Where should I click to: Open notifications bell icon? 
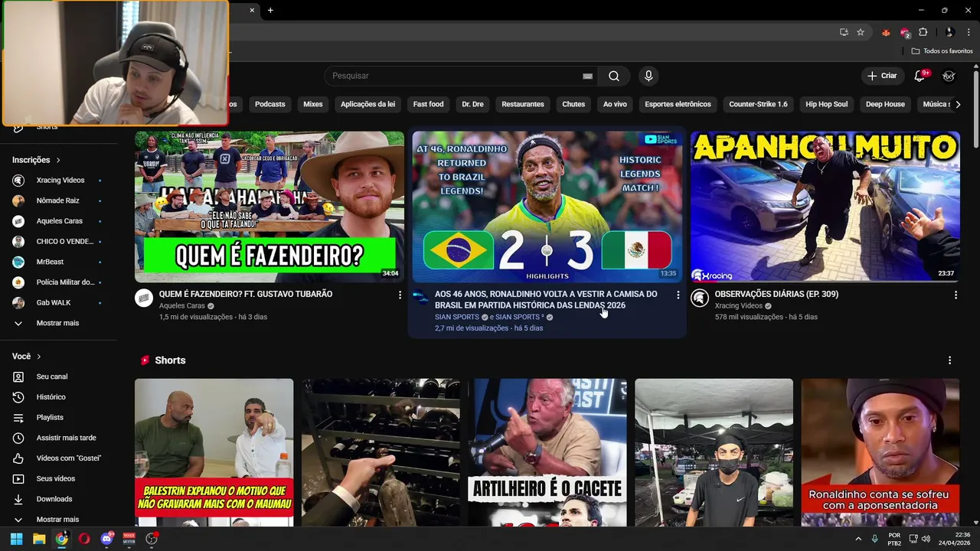pos(920,76)
